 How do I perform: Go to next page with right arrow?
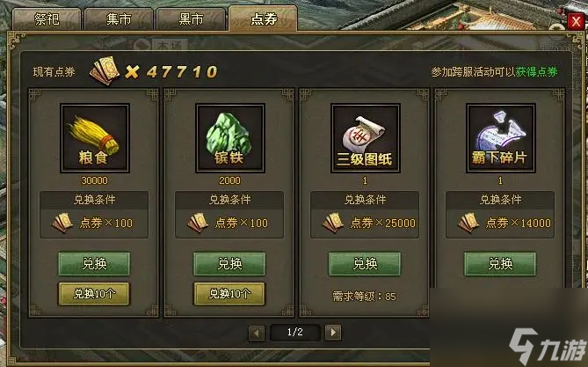pos(333,333)
